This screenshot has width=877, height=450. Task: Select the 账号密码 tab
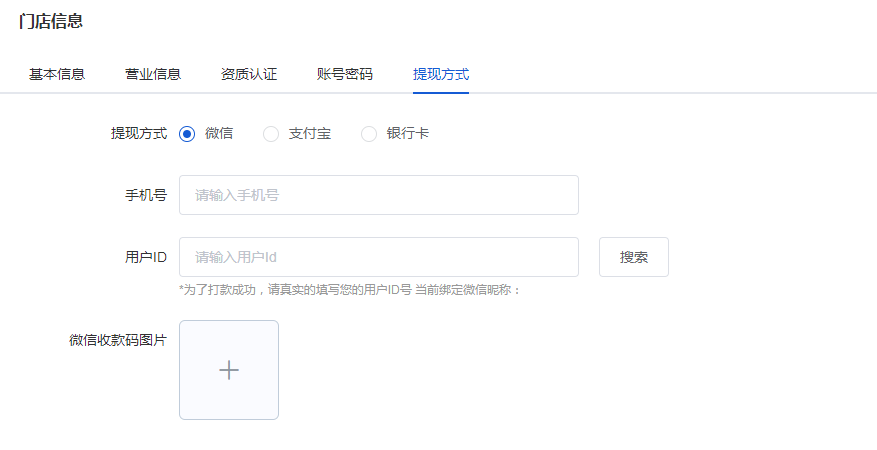(x=345, y=74)
